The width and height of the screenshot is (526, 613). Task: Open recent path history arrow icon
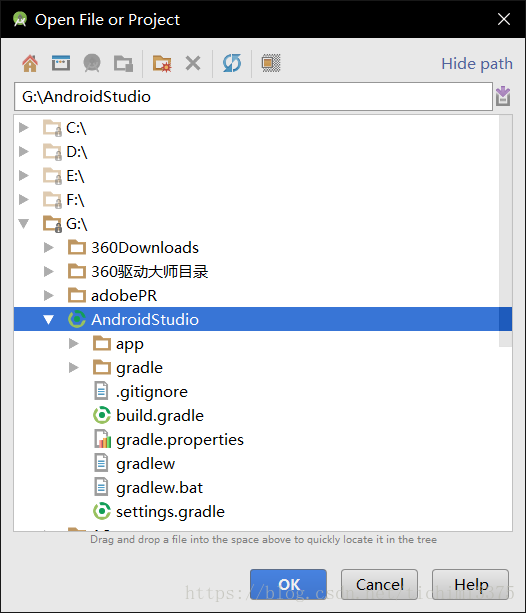[503, 96]
